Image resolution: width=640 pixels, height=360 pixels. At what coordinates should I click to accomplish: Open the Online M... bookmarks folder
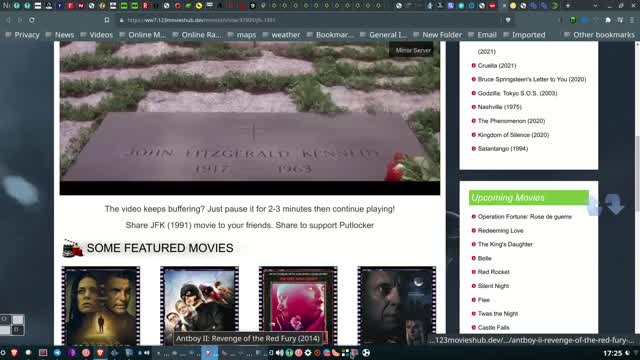pos(142,35)
